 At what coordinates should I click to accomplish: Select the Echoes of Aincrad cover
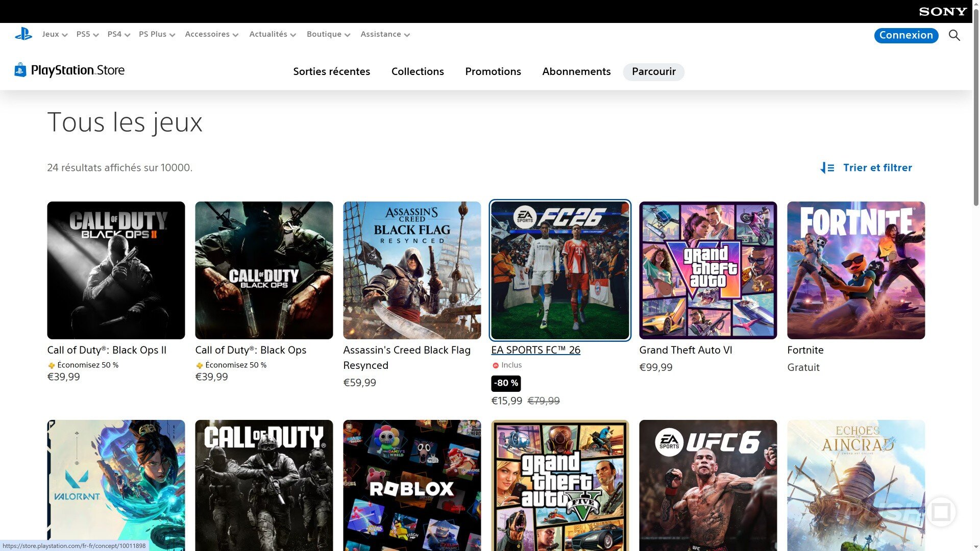(856, 485)
